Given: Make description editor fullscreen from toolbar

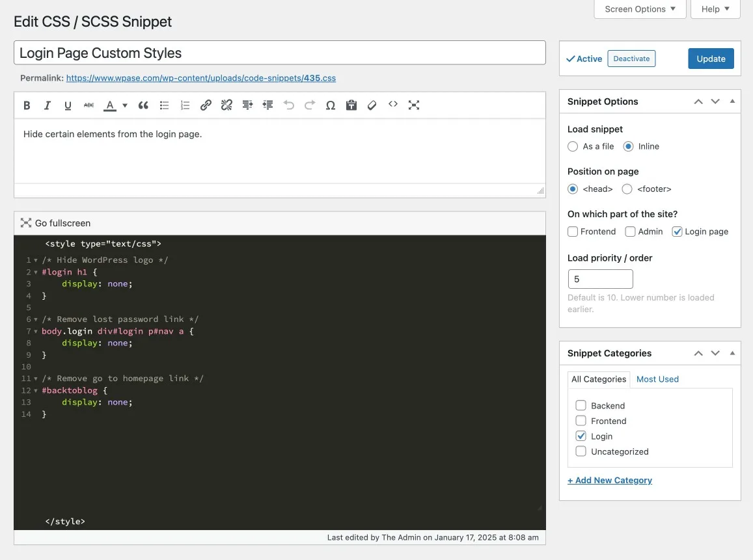Looking at the screenshot, I should tap(414, 105).
